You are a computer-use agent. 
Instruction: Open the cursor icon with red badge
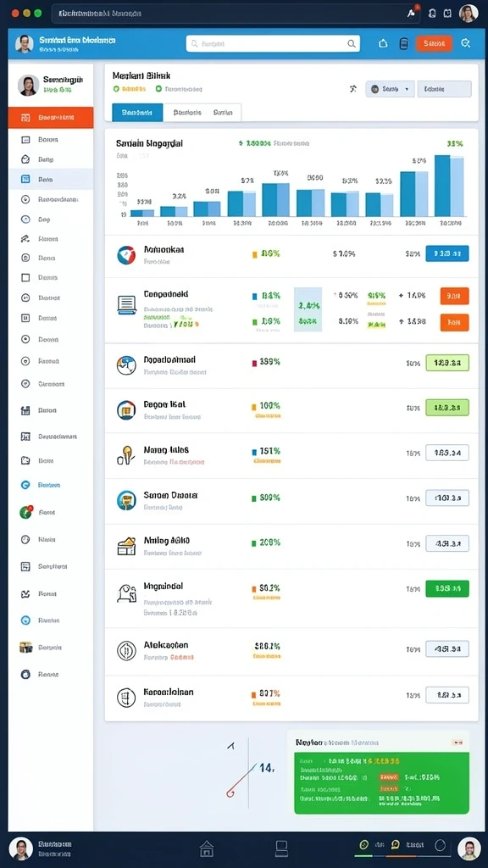tap(413, 13)
